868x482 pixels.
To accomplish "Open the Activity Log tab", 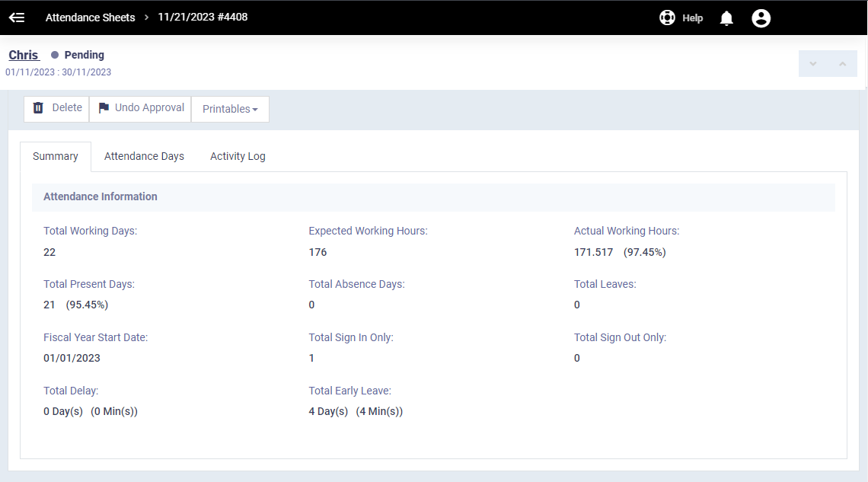I will pyautogui.click(x=238, y=157).
